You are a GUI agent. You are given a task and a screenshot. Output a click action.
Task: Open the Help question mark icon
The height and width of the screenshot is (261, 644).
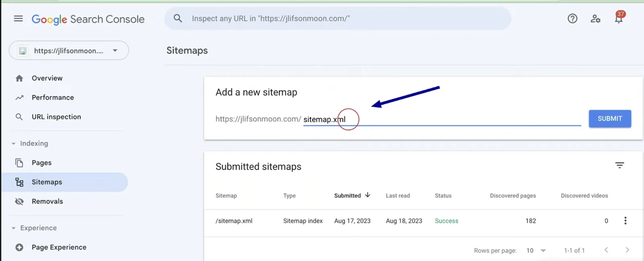click(572, 19)
